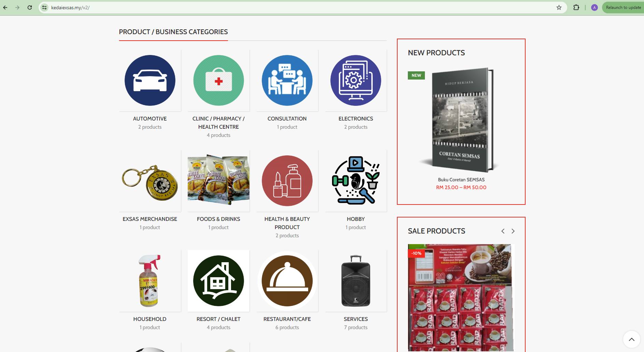644x352 pixels.
Task: Select the Household spray bottle image
Action: (x=150, y=281)
